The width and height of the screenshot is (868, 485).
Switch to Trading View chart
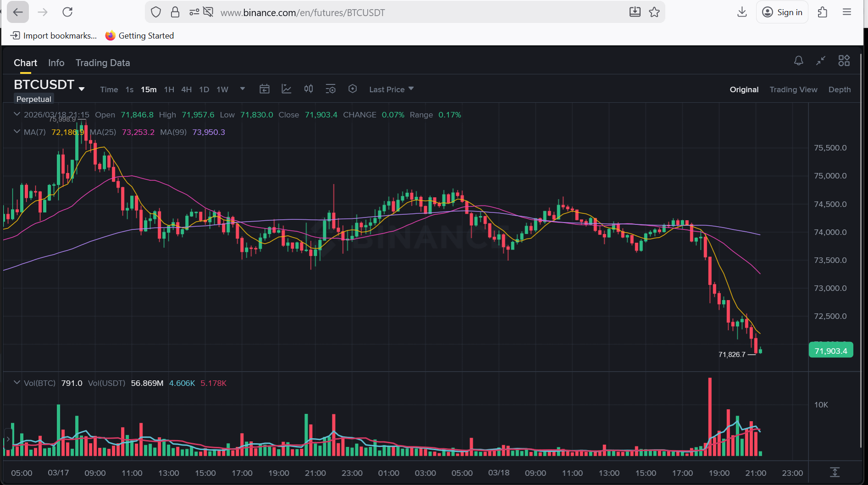point(793,89)
